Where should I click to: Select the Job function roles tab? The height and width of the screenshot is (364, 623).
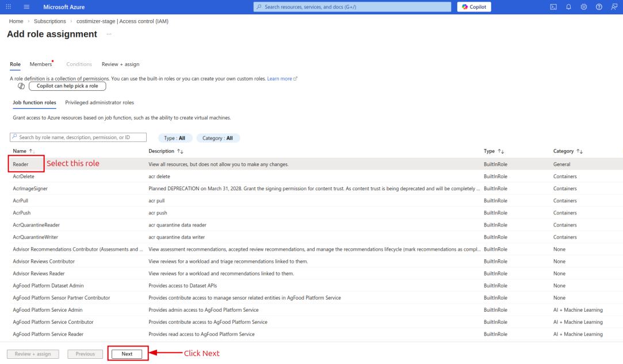pos(35,102)
